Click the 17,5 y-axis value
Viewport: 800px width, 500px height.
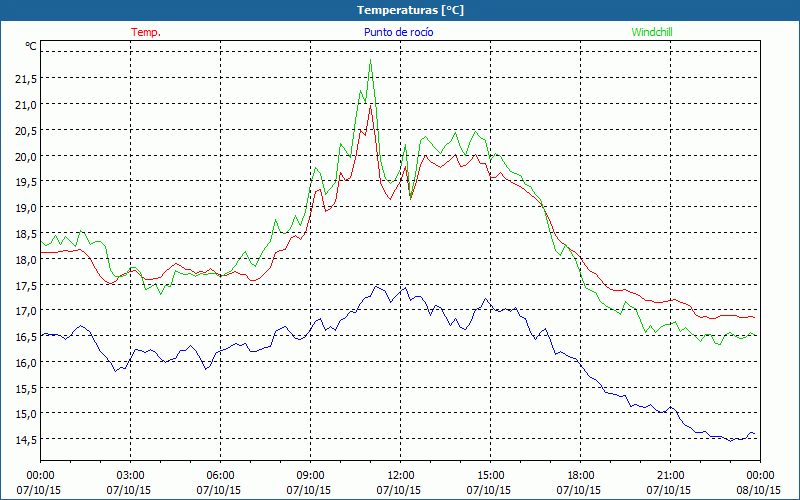pos(26,285)
